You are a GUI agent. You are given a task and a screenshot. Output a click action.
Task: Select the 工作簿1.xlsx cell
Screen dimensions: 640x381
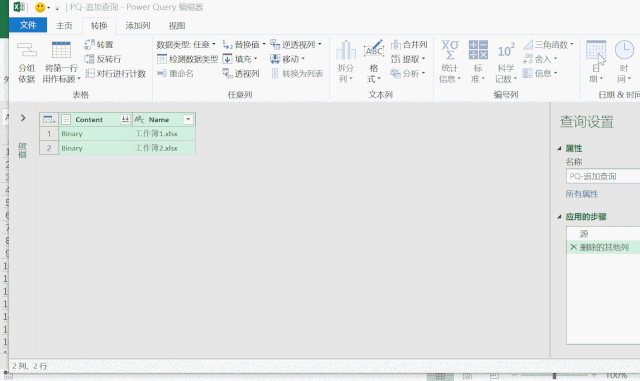164,134
